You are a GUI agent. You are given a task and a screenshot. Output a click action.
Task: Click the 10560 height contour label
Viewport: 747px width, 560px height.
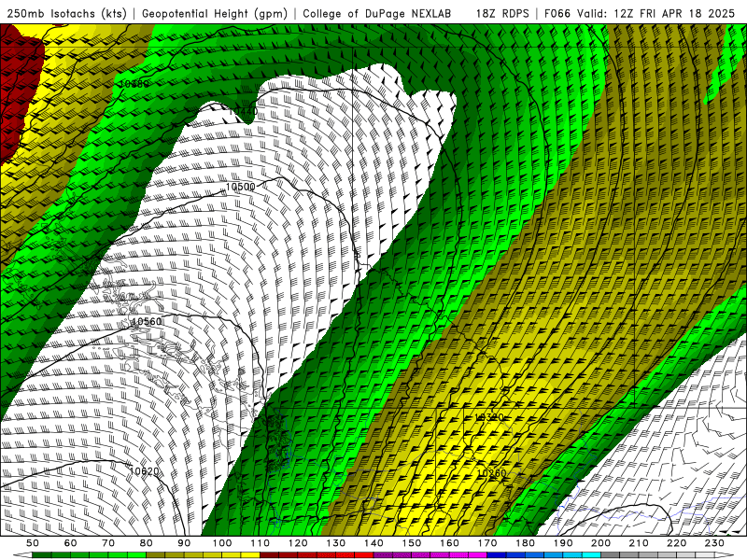point(147,321)
